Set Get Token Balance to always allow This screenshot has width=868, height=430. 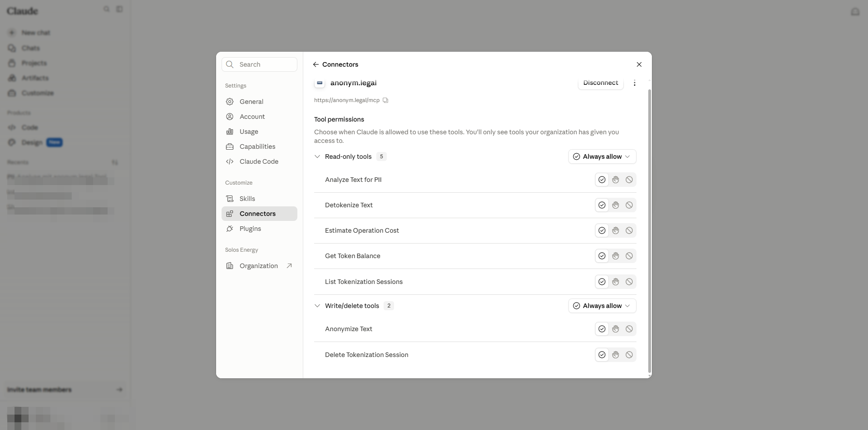point(602,256)
